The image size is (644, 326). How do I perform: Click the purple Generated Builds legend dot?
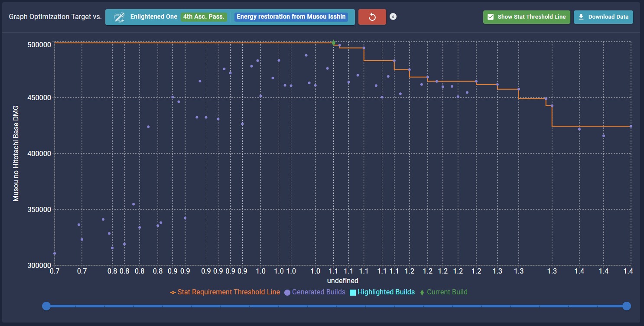coord(286,292)
